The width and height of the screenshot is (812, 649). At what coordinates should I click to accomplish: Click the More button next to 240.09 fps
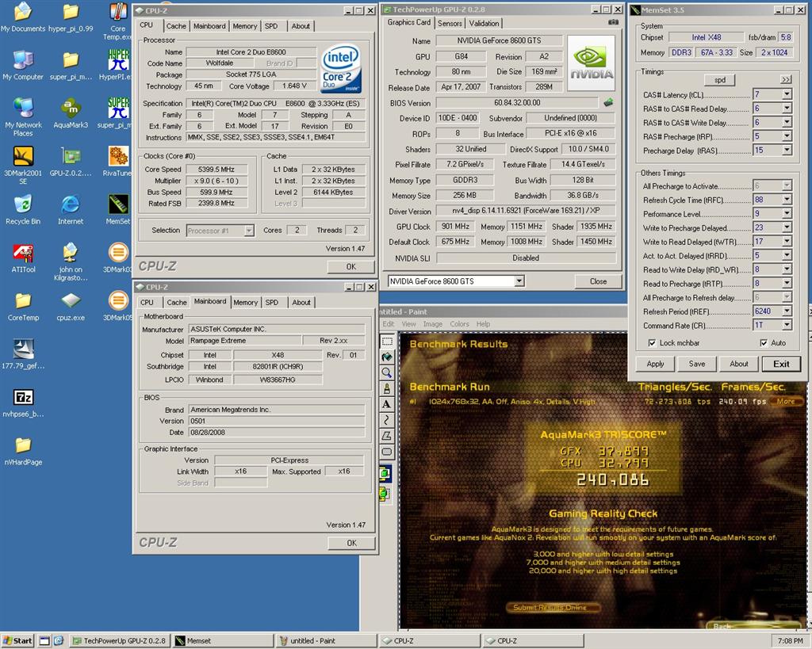point(786,401)
